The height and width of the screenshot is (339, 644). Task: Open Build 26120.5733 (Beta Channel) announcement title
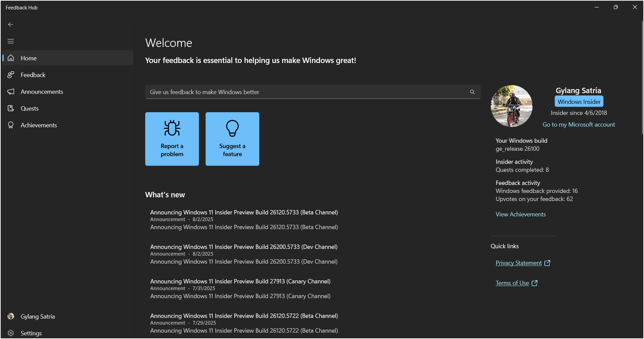(244, 212)
